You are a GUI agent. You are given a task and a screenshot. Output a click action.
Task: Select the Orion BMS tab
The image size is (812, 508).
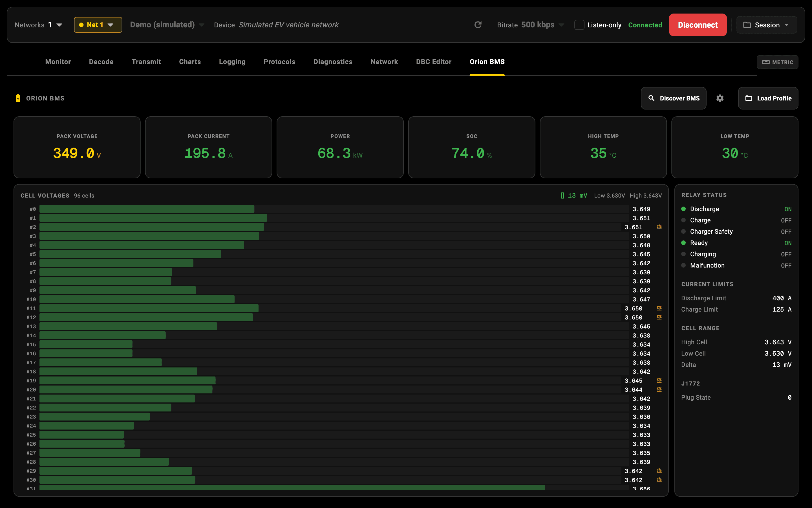click(x=487, y=62)
